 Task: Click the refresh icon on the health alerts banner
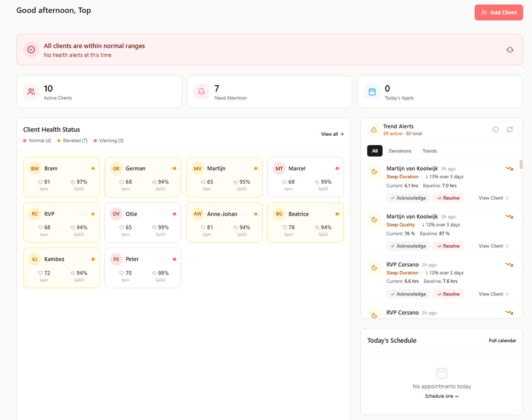point(510,49)
